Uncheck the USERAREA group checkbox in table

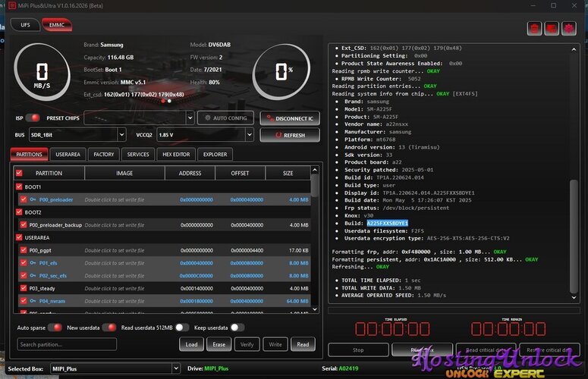(19, 237)
